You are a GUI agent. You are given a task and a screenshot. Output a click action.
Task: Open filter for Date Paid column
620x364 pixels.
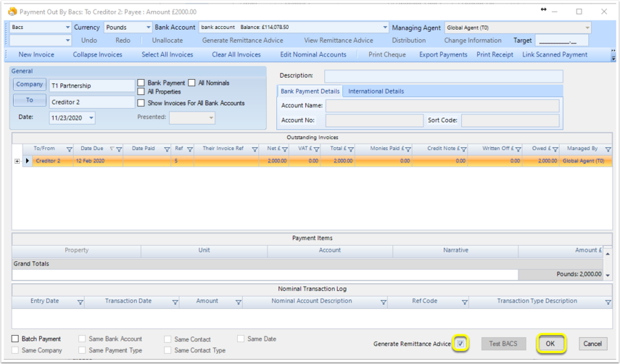[x=167, y=149]
